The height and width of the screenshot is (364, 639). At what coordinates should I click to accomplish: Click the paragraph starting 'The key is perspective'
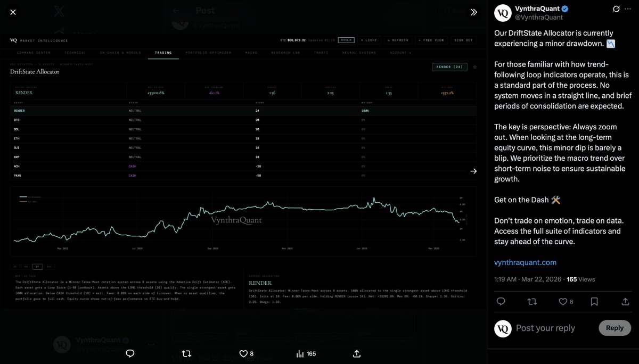(560, 153)
